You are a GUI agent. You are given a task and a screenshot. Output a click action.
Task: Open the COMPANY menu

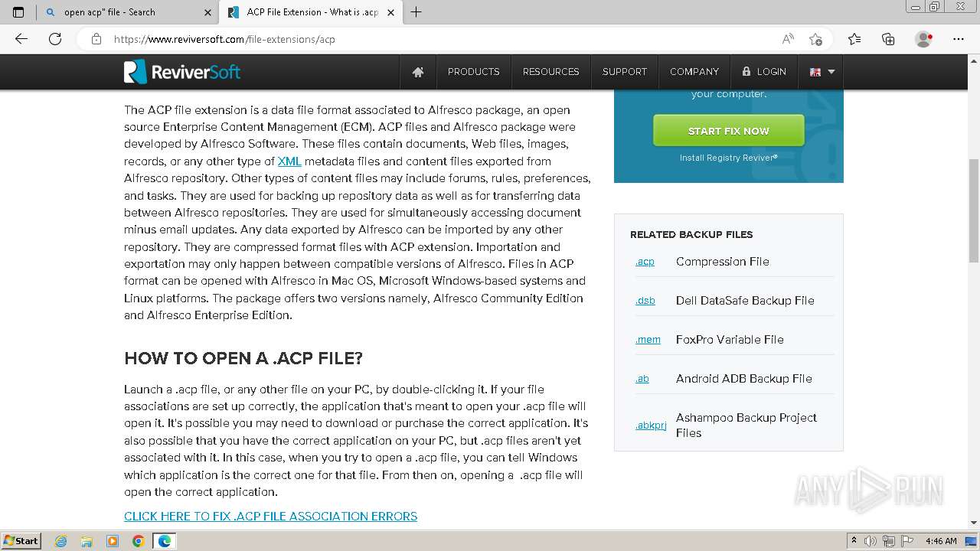click(x=694, y=72)
